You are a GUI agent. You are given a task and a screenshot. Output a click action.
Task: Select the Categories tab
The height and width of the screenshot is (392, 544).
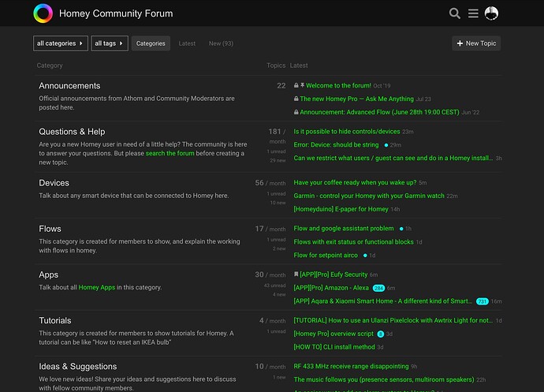point(151,43)
